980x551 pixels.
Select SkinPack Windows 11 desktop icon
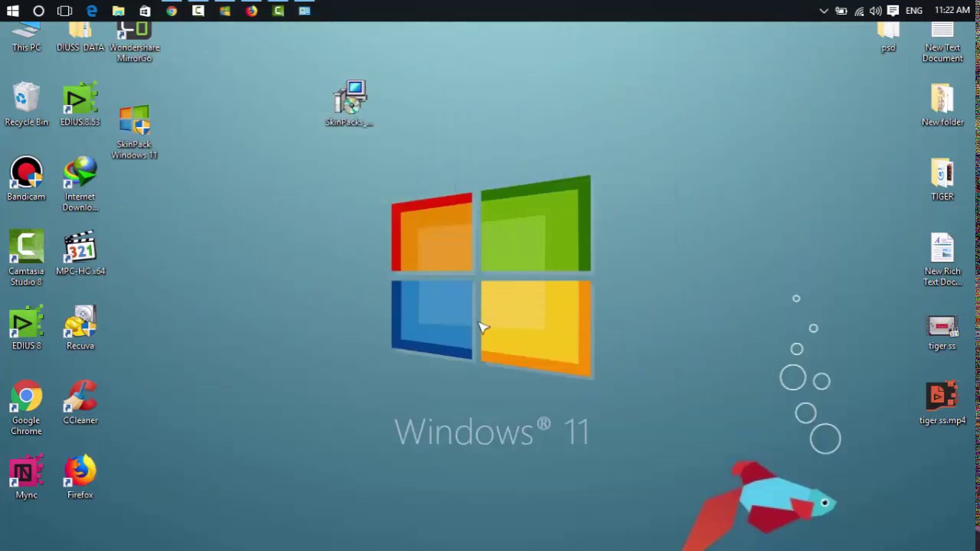click(134, 132)
